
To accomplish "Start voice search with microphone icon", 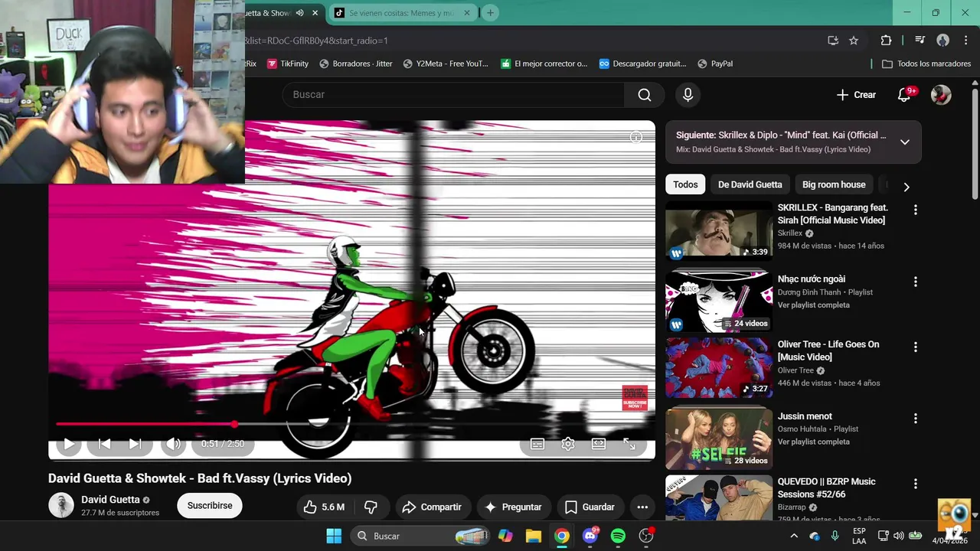I will click(x=688, y=95).
